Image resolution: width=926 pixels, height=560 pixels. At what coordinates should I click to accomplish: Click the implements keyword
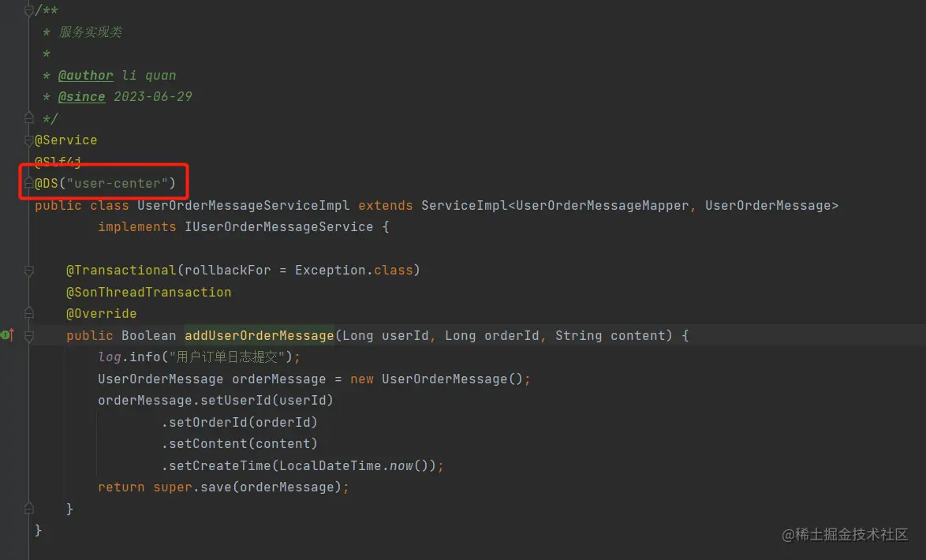(x=137, y=227)
